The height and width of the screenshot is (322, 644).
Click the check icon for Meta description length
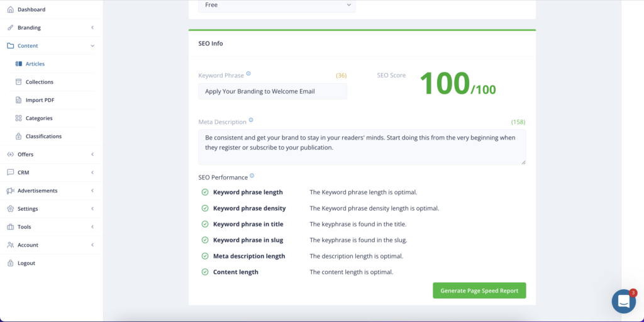204,256
